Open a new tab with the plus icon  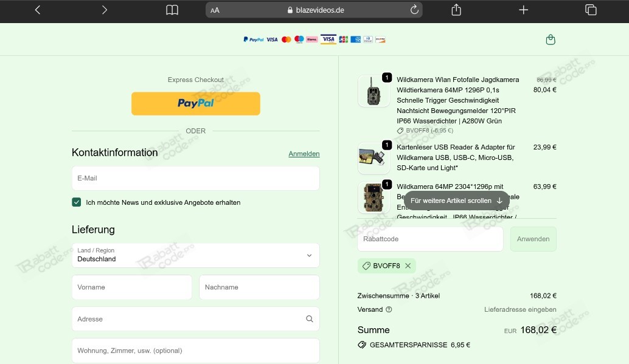(524, 10)
